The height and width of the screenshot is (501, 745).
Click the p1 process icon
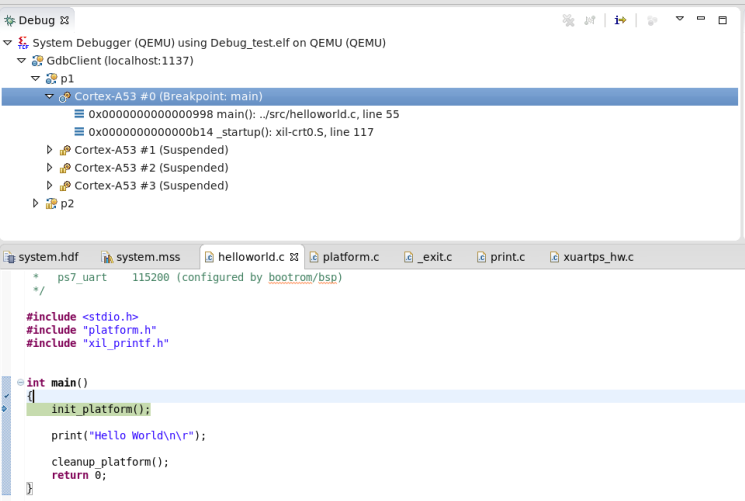click(x=51, y=78)
